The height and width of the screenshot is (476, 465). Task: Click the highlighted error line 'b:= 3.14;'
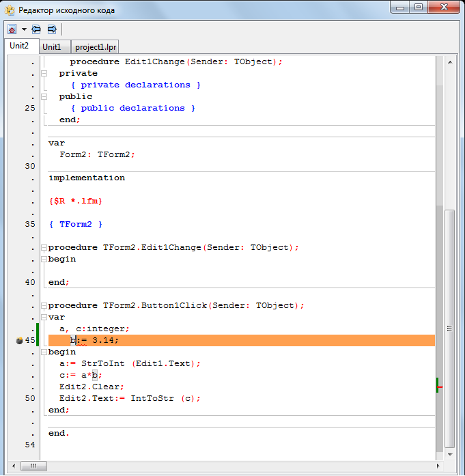pyautogui.click(x=95, y=340)
